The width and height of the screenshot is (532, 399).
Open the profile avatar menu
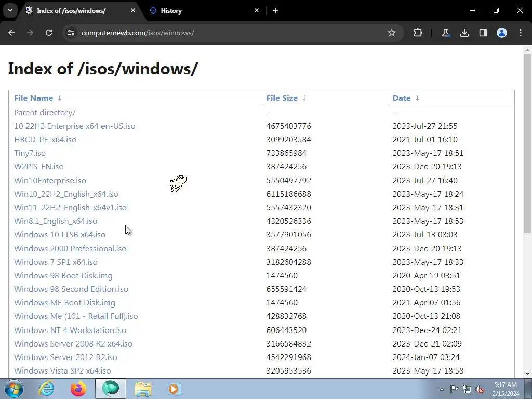pos(502,33)
